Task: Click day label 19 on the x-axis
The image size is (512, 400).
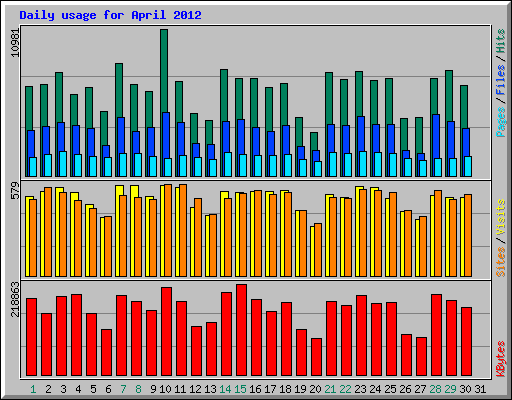Action: click(x=300, y=389)
